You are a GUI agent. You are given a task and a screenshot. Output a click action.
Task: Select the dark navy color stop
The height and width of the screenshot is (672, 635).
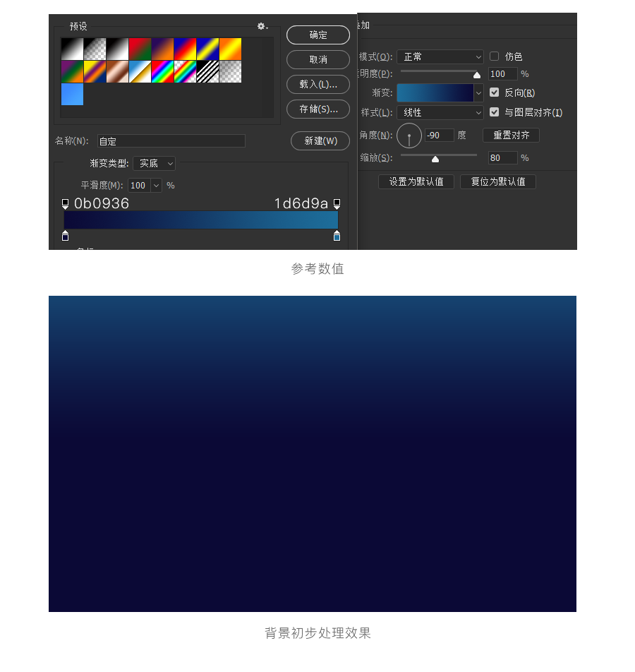coord(65,236)
